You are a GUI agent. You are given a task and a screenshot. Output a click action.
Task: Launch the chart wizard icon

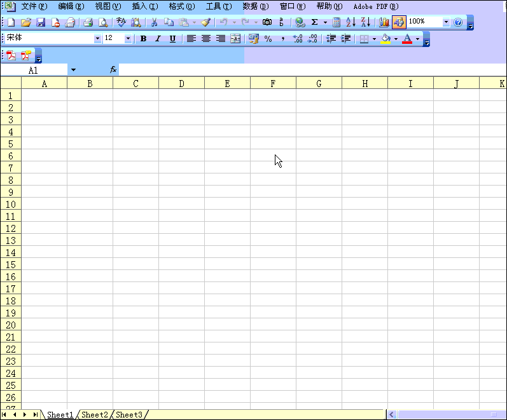384,22
